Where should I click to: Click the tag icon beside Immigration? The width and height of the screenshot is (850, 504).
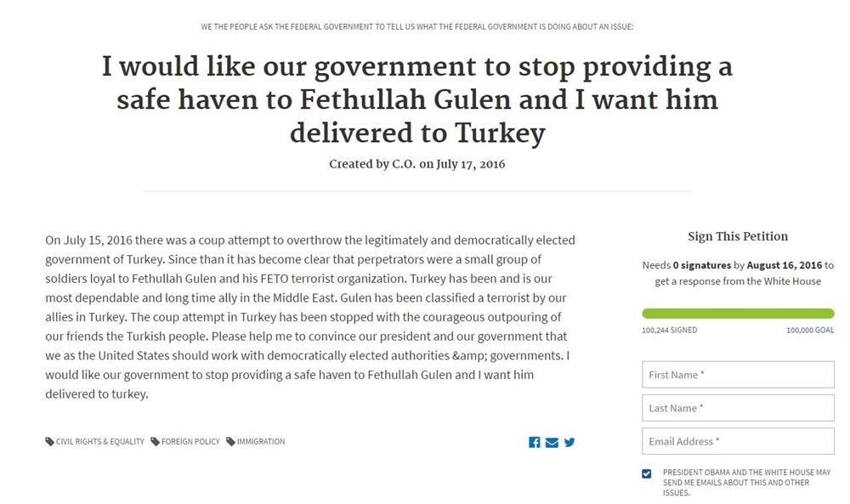click(231, 442)
